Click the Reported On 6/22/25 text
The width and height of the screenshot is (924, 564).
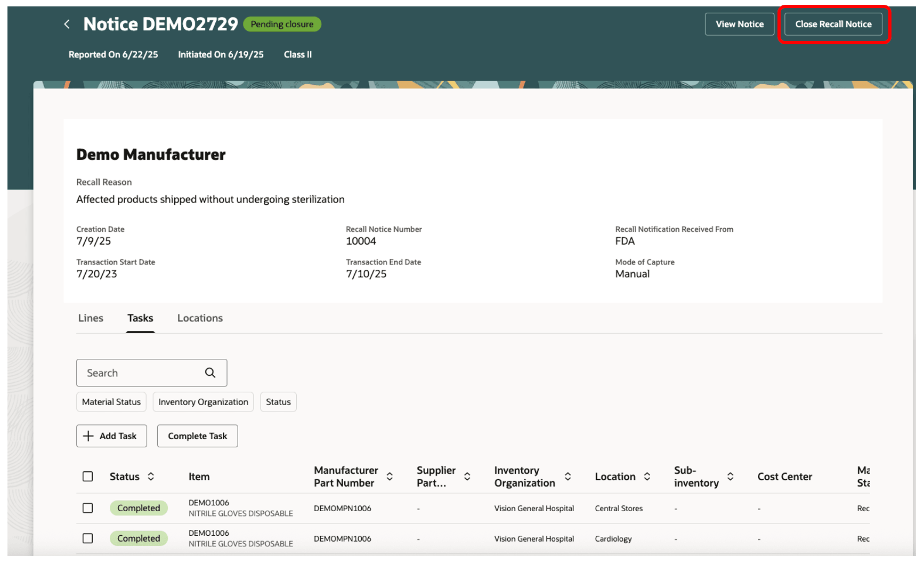tap(114, 54)
